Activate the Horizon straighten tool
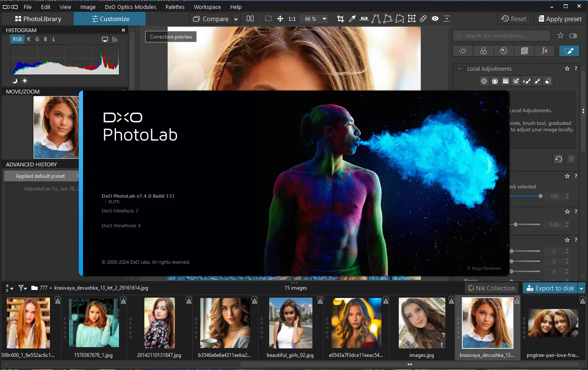Screen dimensions: 588x370 pyautogui.click(x=364, y=19)
